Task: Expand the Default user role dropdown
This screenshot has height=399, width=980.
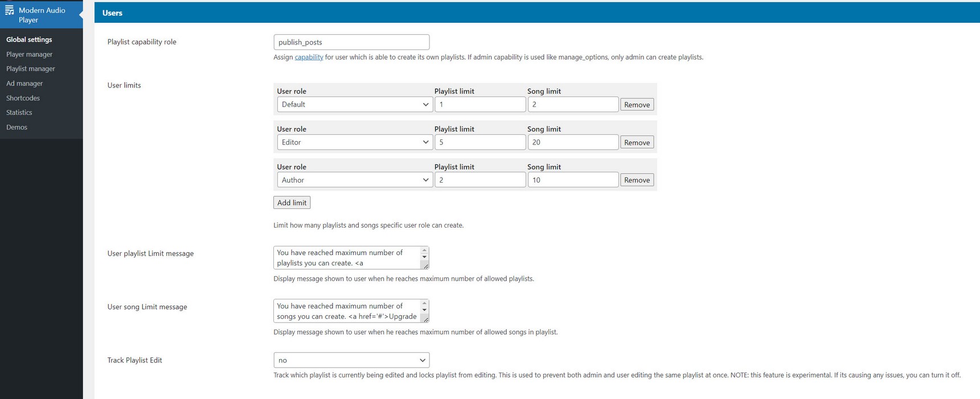Action: (354, 104)
